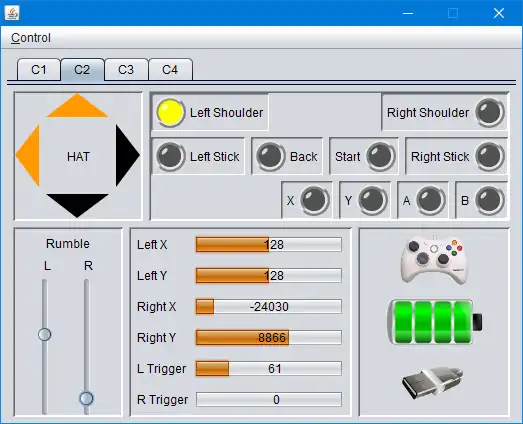Toggle the Back button indicator light
The width and height of the screenshot is (523, 424).
pyautogui.click(x=271, y=156)
